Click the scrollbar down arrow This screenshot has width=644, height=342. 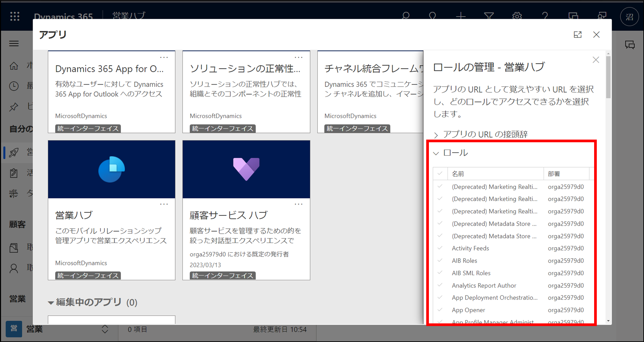click(x=608, y=321)
